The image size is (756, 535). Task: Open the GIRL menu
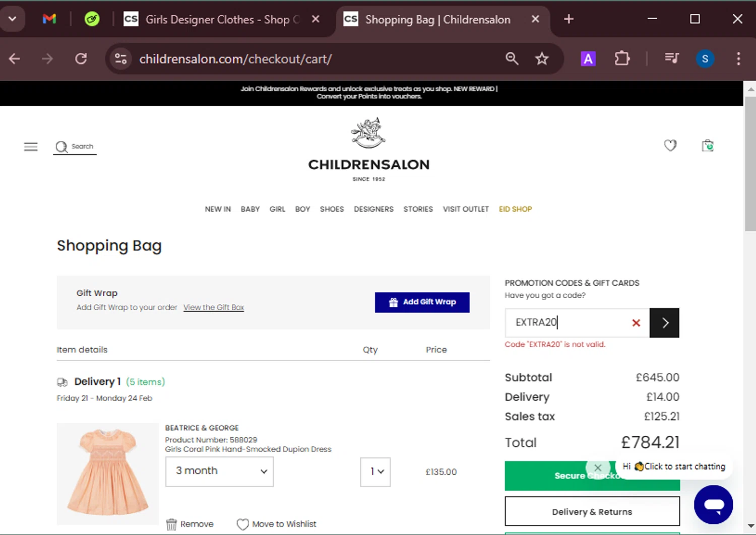(x=277, y=209)
